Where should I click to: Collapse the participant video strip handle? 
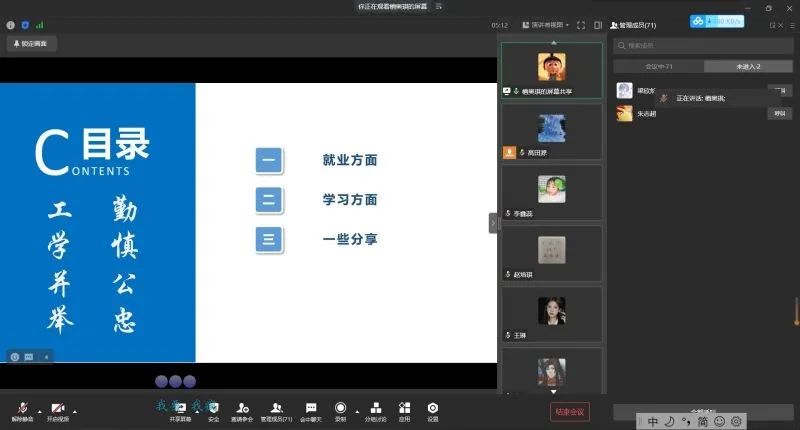493,223
